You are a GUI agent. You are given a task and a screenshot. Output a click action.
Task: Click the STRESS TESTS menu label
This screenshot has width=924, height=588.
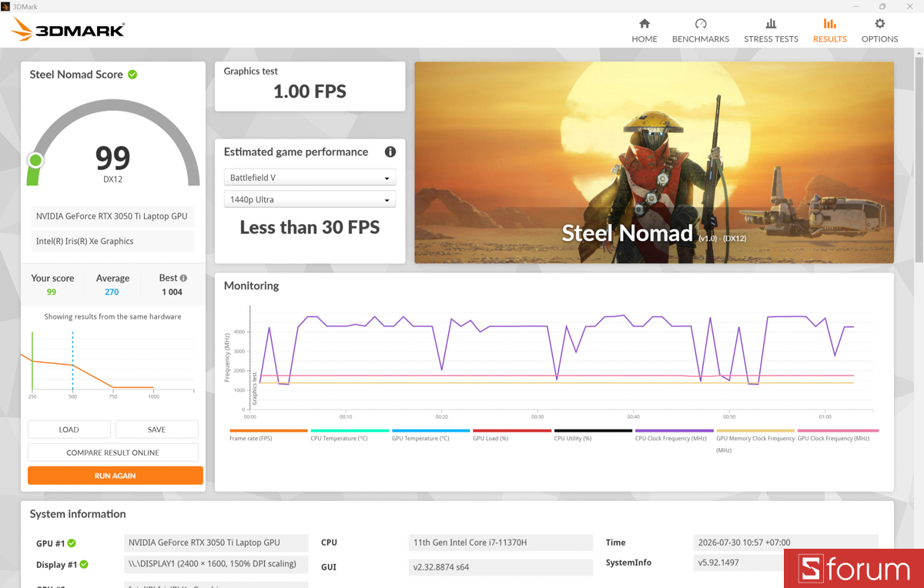coord(771,39)
